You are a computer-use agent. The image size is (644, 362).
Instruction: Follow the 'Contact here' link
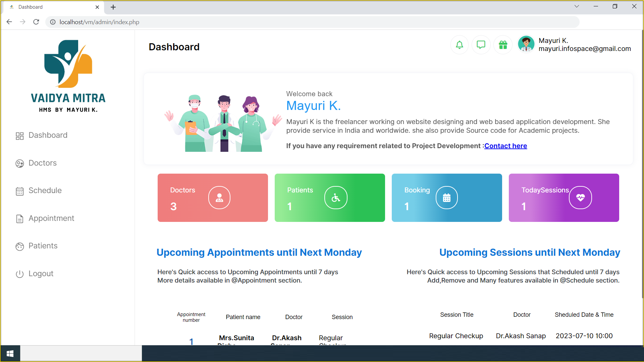coord(505,146)
